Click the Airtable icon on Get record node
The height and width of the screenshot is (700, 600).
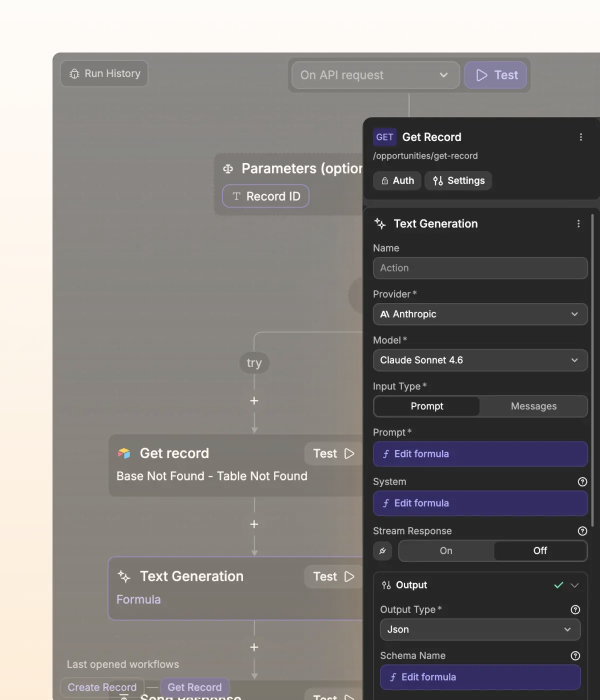(124, 453)
